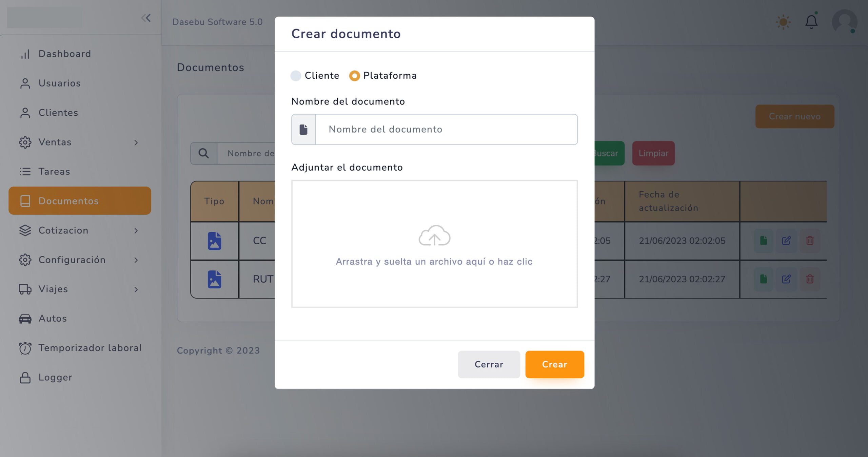
Task: Click the Tareas list icon
Action: tap(25, 172)
